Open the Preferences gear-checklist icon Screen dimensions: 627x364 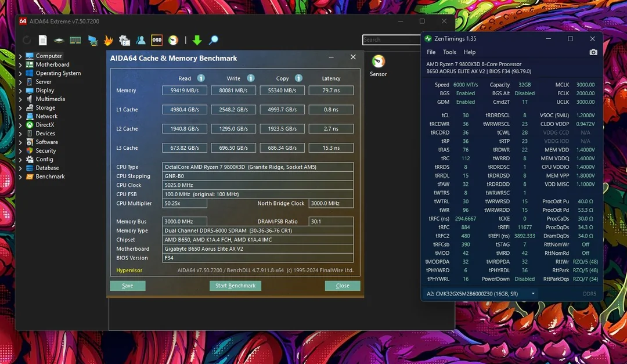coord(124,40)
